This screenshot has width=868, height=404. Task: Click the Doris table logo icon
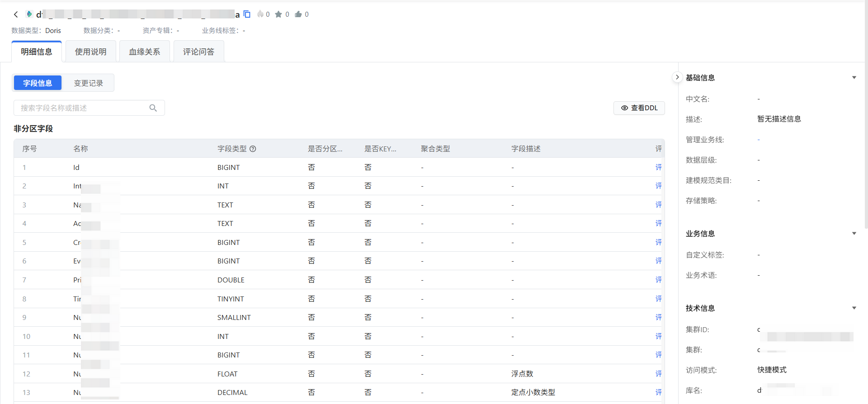tap(29, 14)
